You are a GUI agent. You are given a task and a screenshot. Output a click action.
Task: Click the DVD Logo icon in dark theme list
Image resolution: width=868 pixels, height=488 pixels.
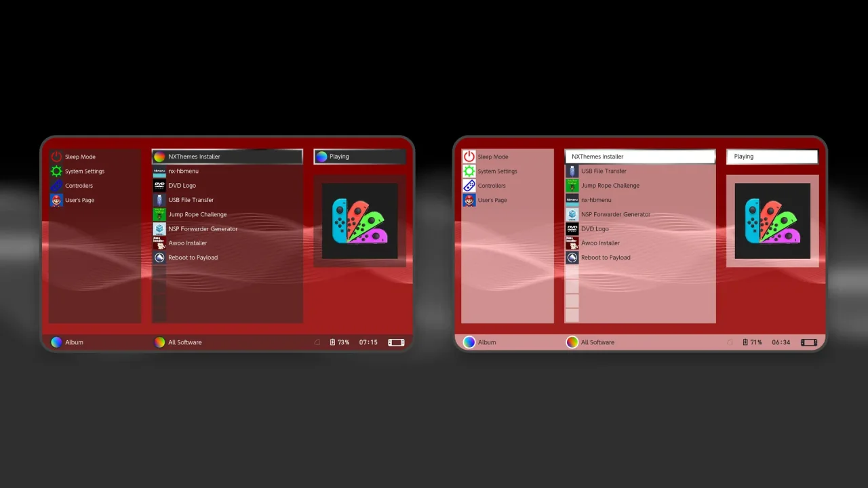pos(159,186)
